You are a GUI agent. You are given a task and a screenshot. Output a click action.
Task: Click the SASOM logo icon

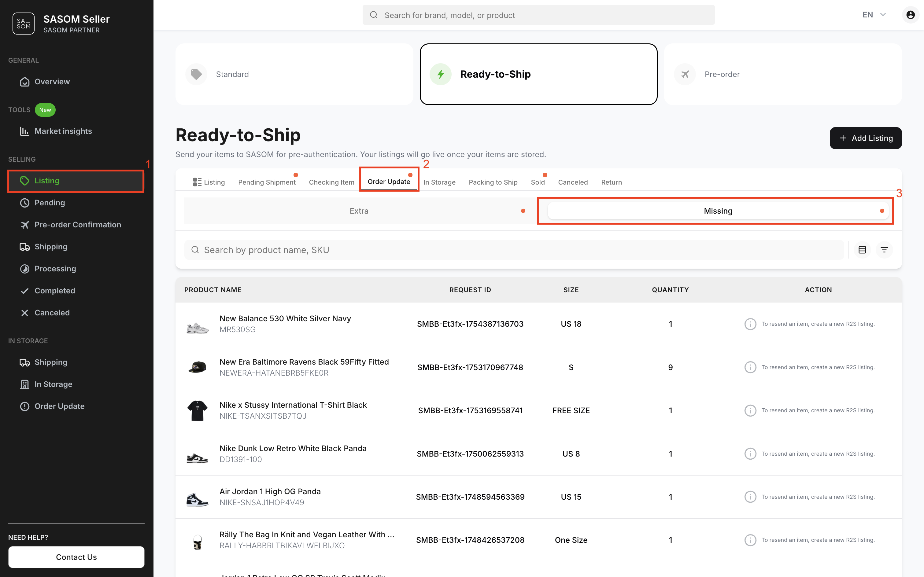tap(23, 24)
